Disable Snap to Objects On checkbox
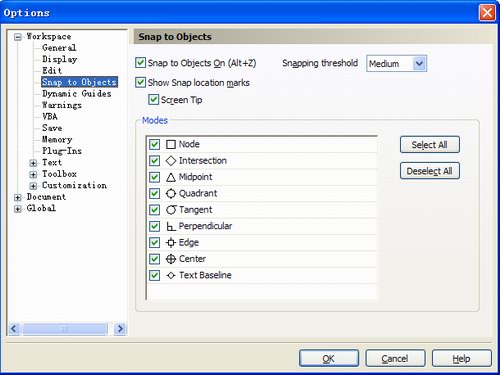 point(140,62)
